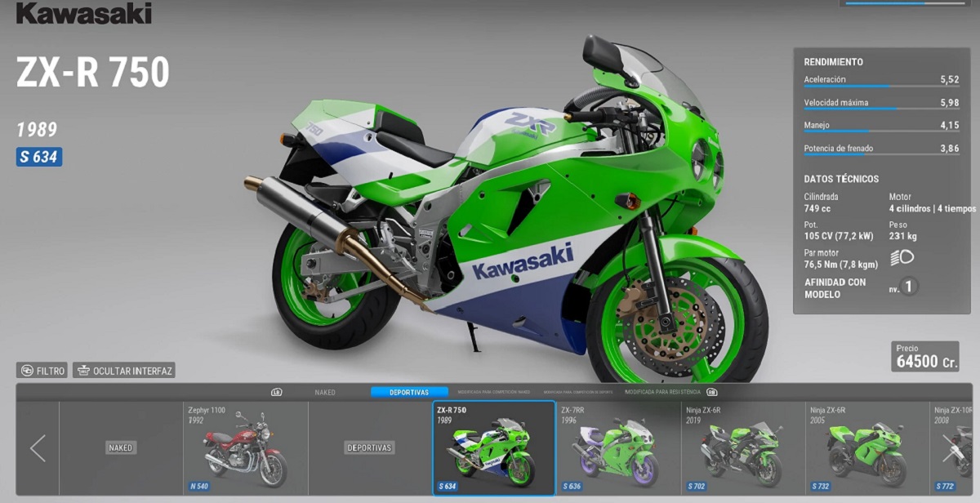Click the S 636 badge on ZX-7RR card
Screen dimensions: 980x503
tap(572, 486)
